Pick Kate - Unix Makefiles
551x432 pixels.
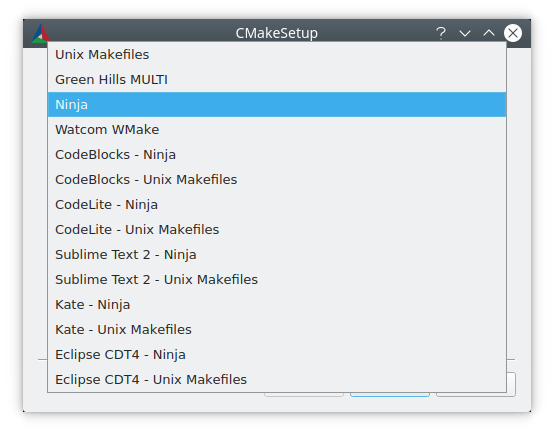277,329
